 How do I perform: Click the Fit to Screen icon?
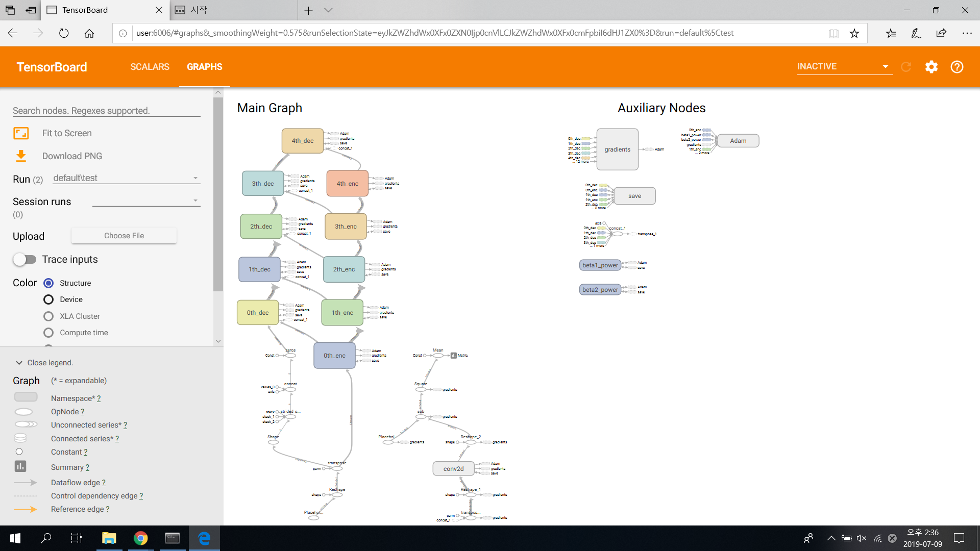(21, 133)
